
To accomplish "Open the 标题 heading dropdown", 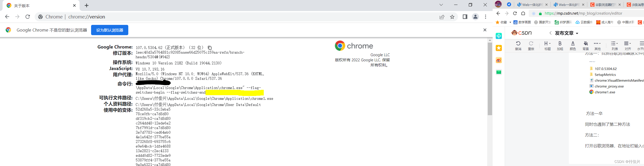I will 548,46.
